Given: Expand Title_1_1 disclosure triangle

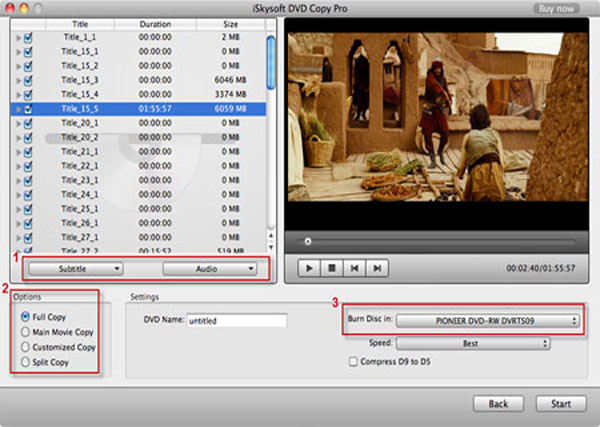Looking at the screenshot, I should tap(18, 38).
